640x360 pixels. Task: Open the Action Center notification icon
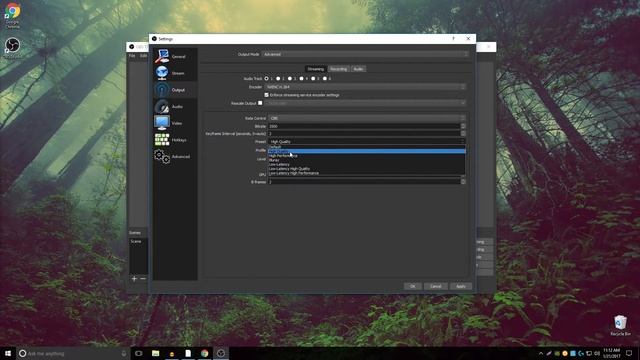pyautogui.click(x=629, y=353)
